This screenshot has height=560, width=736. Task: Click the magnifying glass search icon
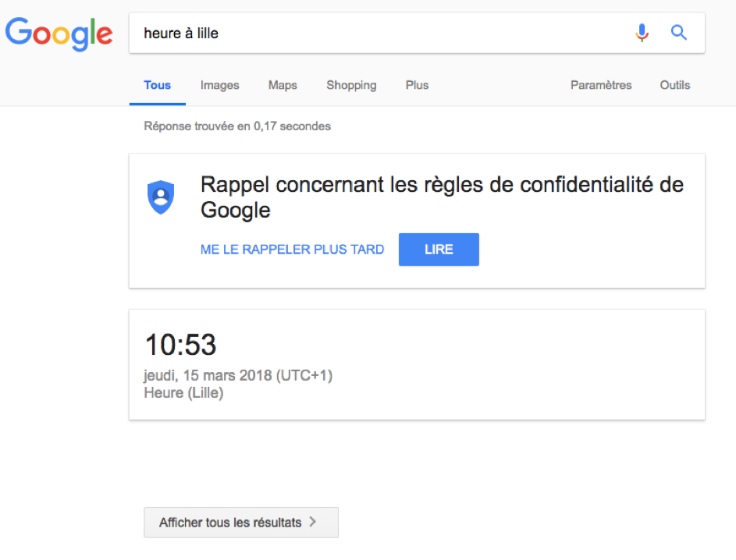(x=679, y=33)
